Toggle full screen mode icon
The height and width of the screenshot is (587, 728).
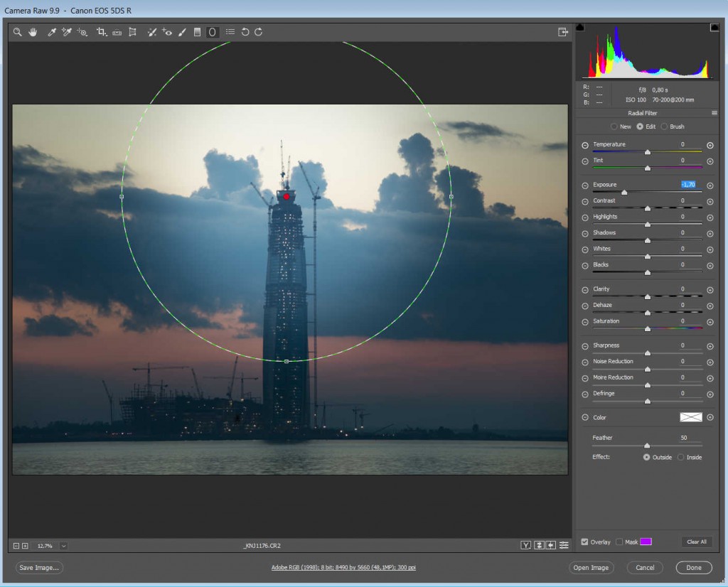pos(562,32)
